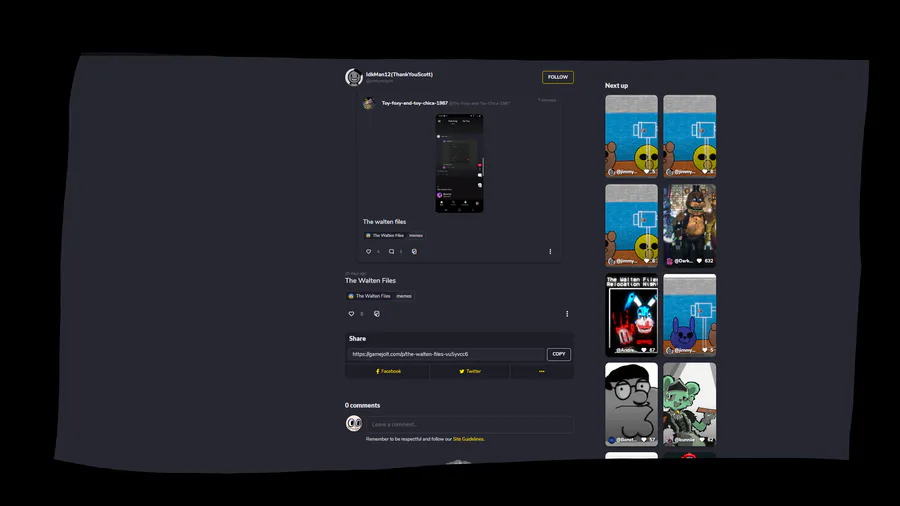
Task: Click the main post title The Walten Files
Action: [370, 281]
